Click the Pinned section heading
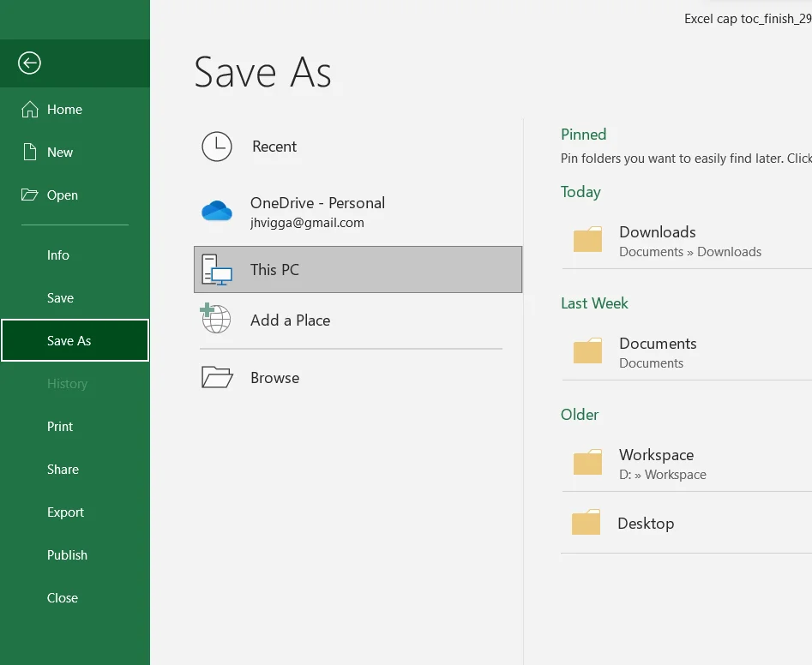This screenshot has width=812, height=665. click(x=584, y=135)
